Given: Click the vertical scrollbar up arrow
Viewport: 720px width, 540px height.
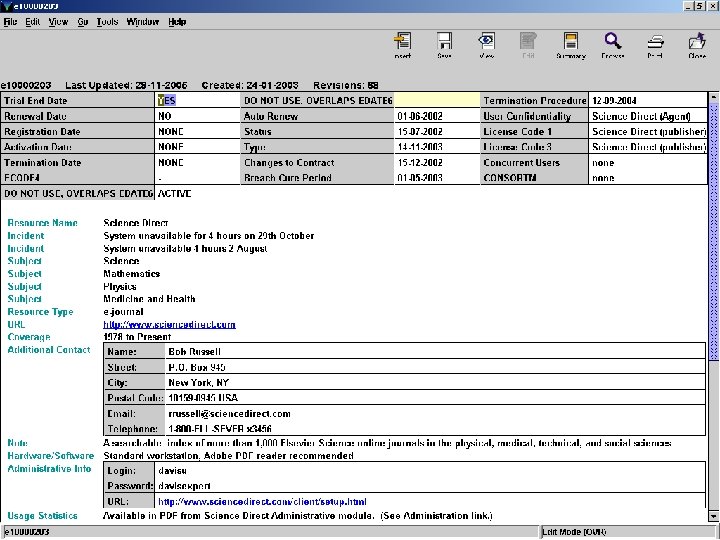Looking at the screenshot, I should [x=713, y=98].
